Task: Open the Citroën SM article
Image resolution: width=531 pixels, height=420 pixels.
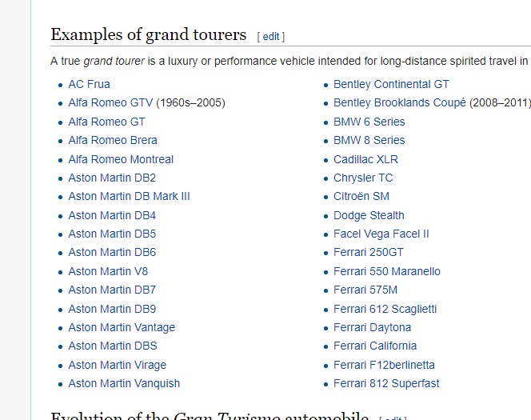Action: (x=361, y=196)
